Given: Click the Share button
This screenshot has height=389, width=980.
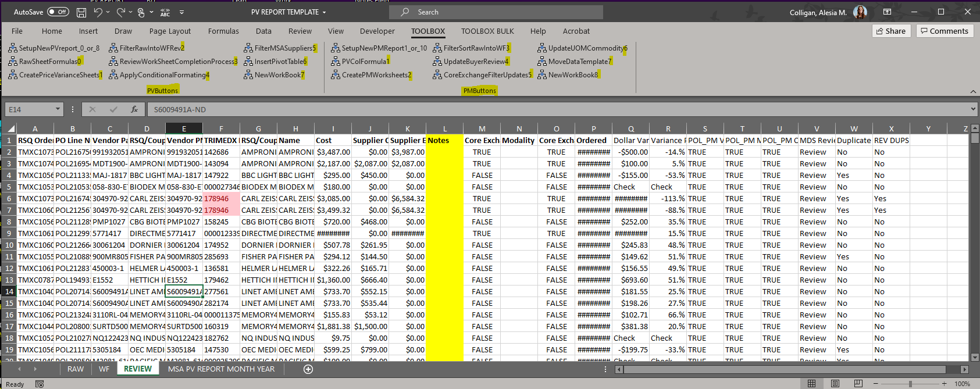Looking at the screenshot, I should click(890, 31).
